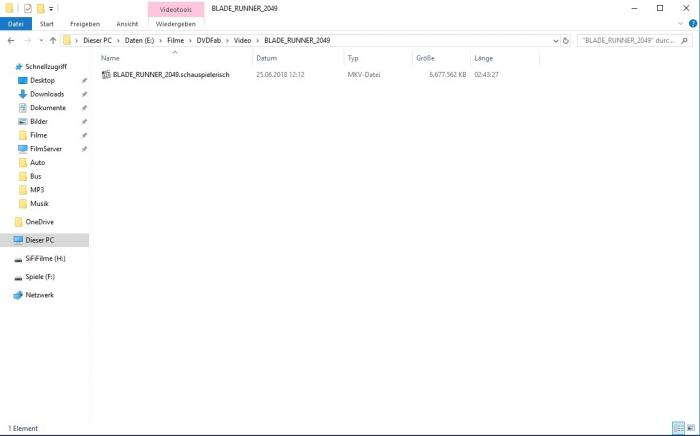Viewport: 700px width, 436px height.
Task: Open the MP3 folder
Action: tap(37, 190)
